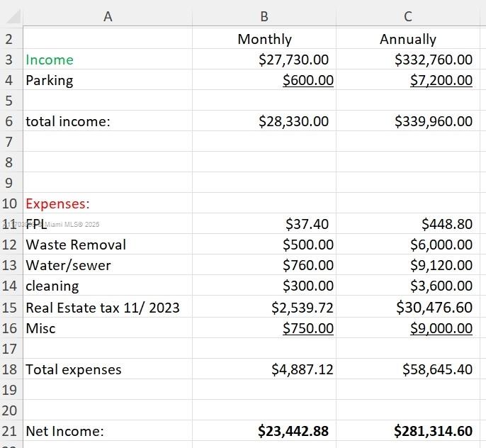Viewport: 486px width, 448px height.
Task: Select bold Net Income monthly $23,442.88
Action: [x=293, y=431]
